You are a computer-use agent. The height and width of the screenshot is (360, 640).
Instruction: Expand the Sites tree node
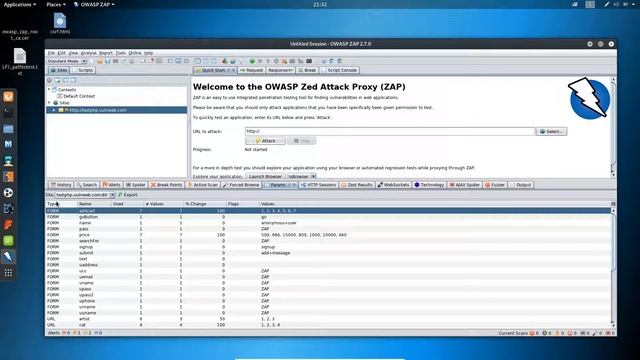49,103
